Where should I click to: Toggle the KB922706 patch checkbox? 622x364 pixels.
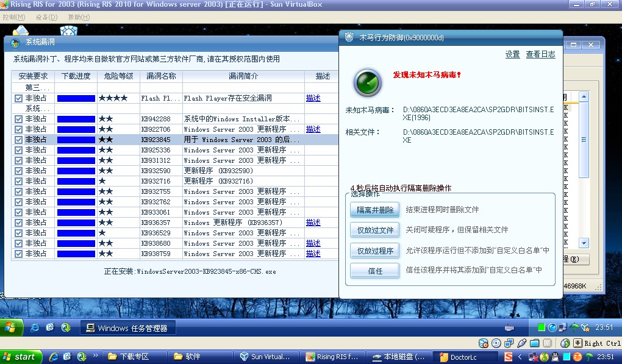(18, 129)
